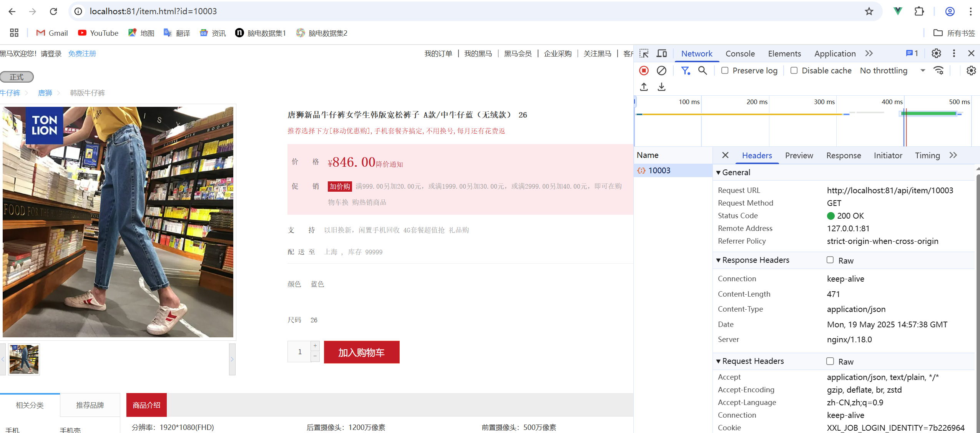Clear the network log
980x433 pixels.
[661, 71]
